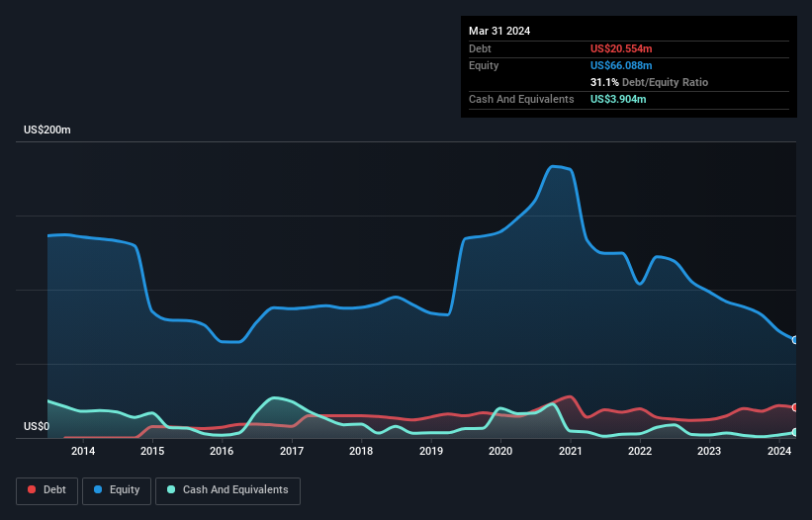This screenshot has width=812, height=520.
Task: Select the Debt endpoint marker for 2024
Action: point(795,407)
